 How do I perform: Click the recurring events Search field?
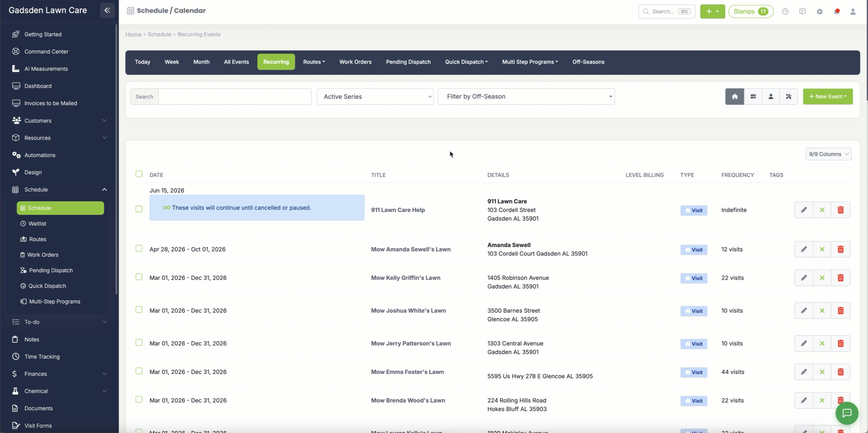235,96
